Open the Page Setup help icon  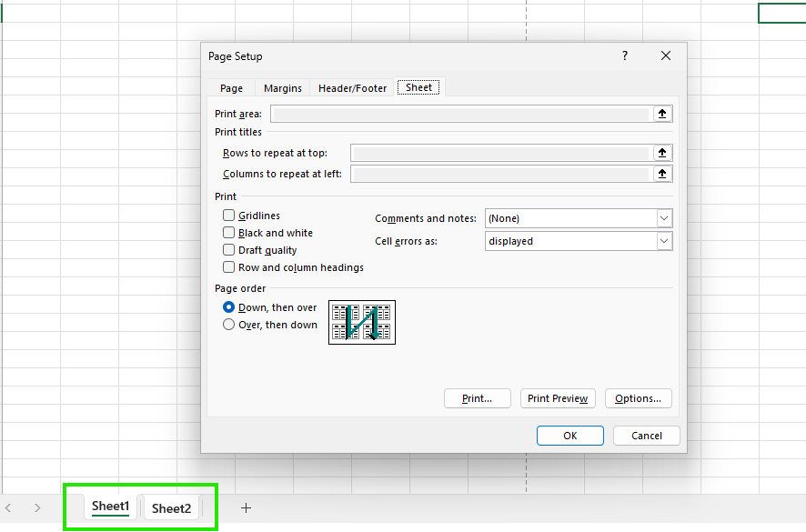pyautogui.click(x=624, y=55)
